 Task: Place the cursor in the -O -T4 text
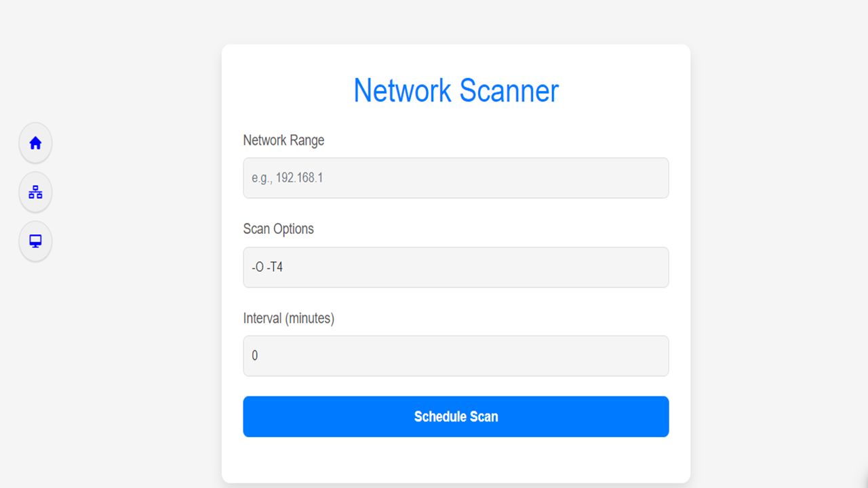point(267,267)
